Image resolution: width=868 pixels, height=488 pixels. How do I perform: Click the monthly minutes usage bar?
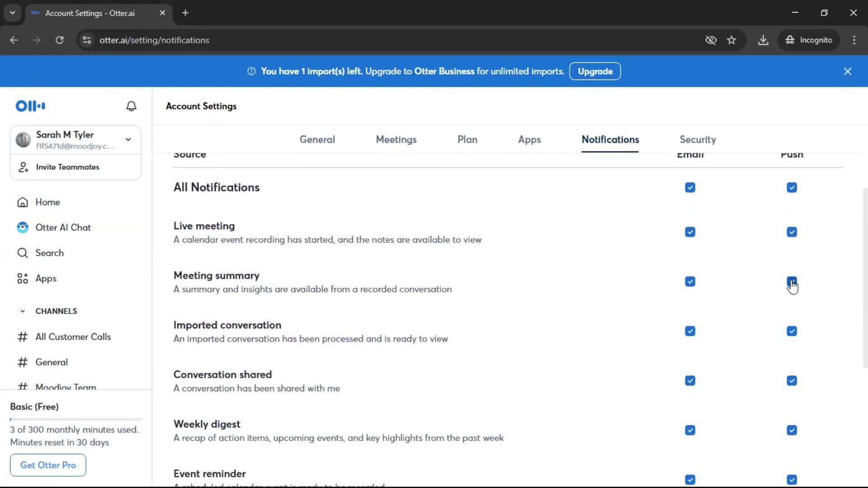pyautogui.click(x=75, y=419)
